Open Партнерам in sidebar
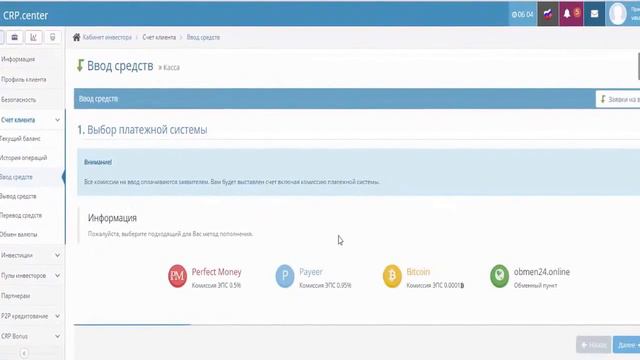Screen dimensions: 640x360 coord(16,296)
